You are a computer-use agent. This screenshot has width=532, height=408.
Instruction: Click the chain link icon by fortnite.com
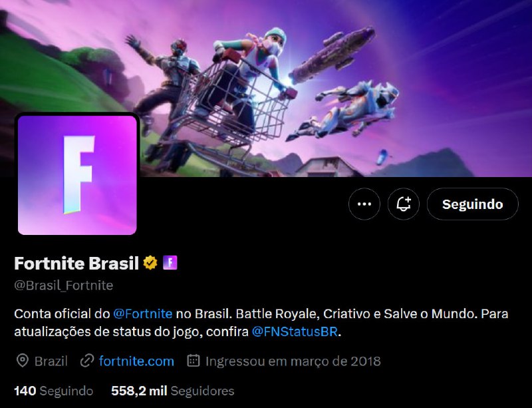[87, 361]
